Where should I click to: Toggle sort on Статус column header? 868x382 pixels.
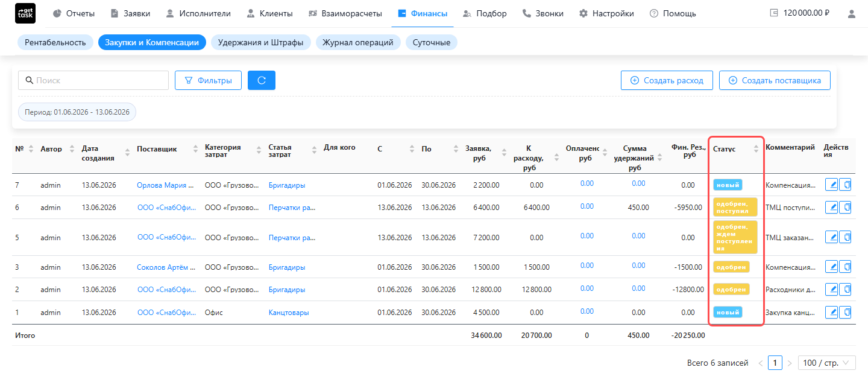(x=756, y=149)
